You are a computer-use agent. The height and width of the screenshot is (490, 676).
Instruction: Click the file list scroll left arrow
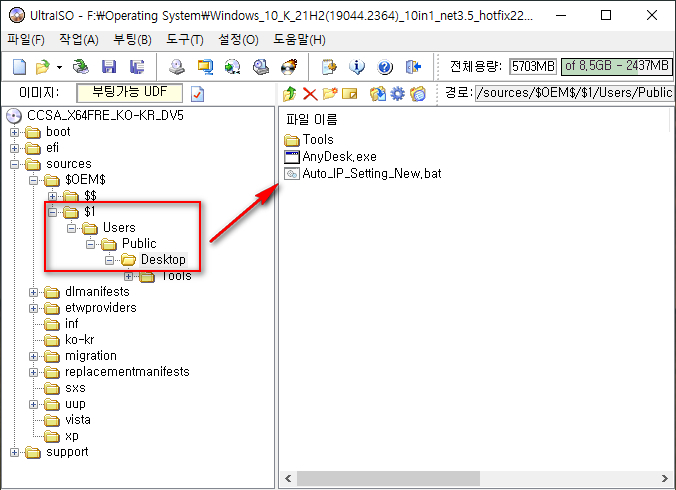pyautogui.click(x=288, y=478)
